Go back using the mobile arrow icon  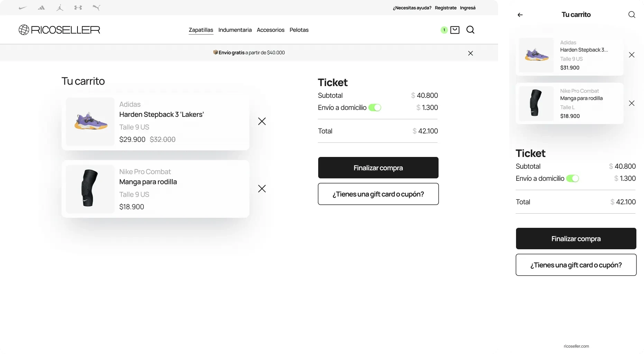click(520, 15)
